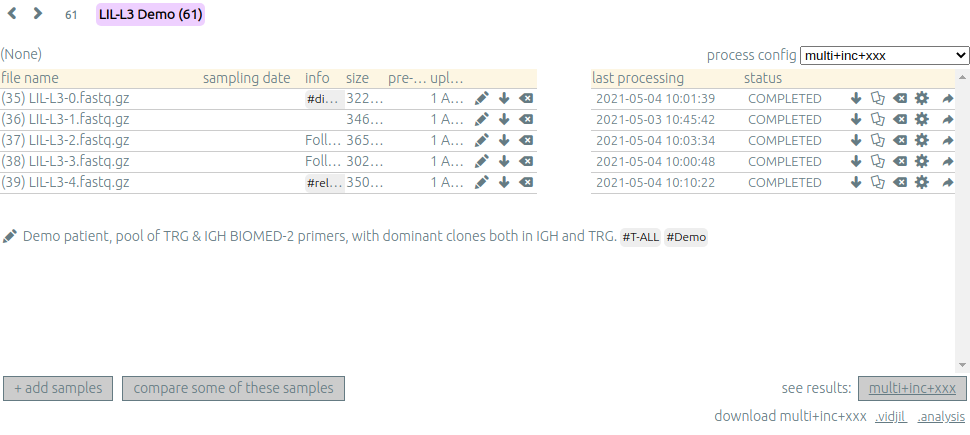Select the #T-ALL tag

pyautogui.click(x=640, y=237)
